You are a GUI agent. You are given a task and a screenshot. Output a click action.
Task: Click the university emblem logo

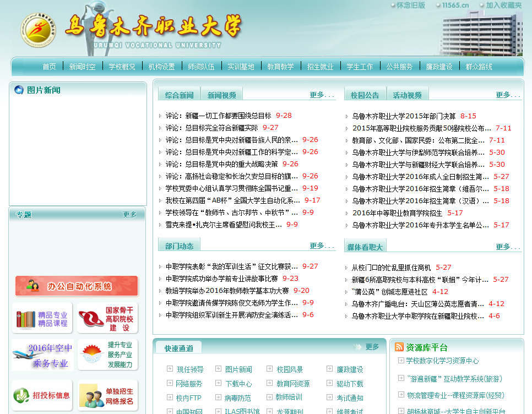coord(38,29)
